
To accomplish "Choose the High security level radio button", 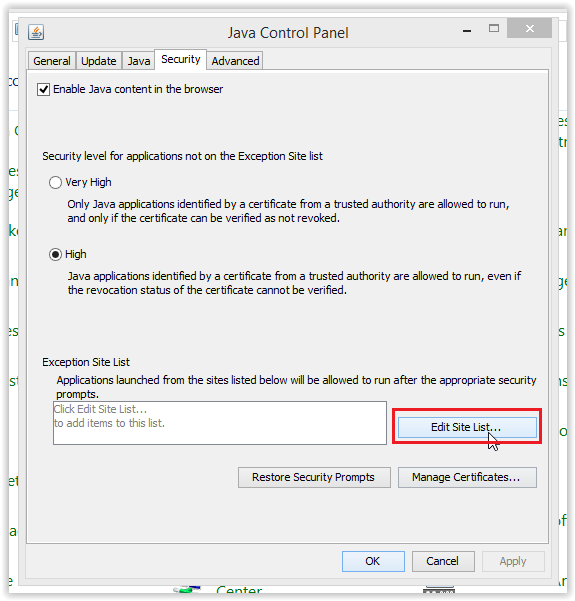I will click(55, 254).
